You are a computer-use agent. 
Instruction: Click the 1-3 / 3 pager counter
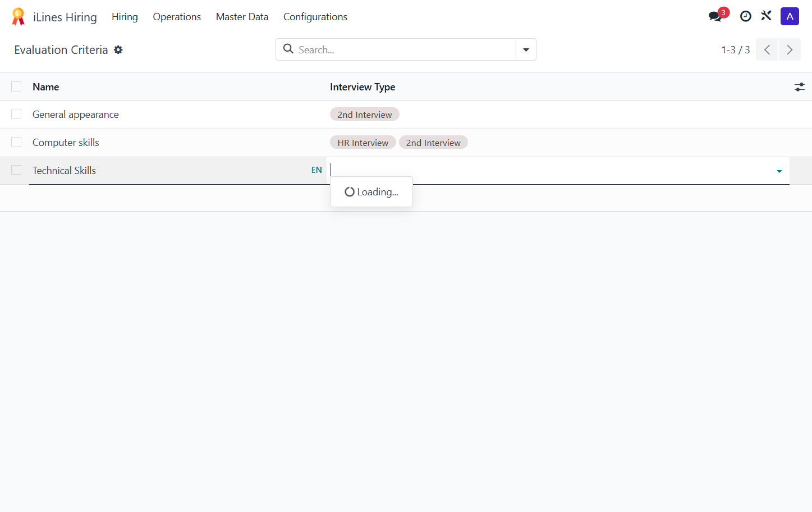click(736, 50)
